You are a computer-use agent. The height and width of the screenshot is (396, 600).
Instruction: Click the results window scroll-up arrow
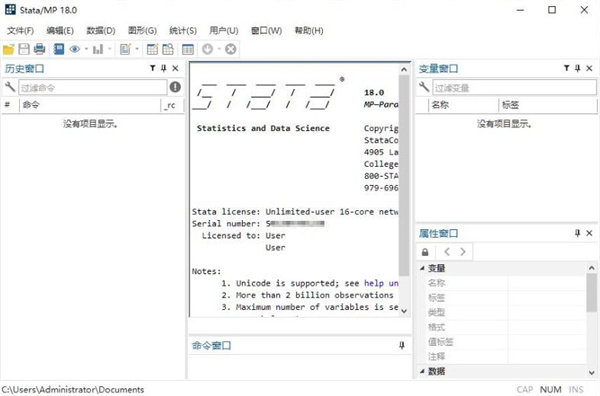(x=404, y=70)
